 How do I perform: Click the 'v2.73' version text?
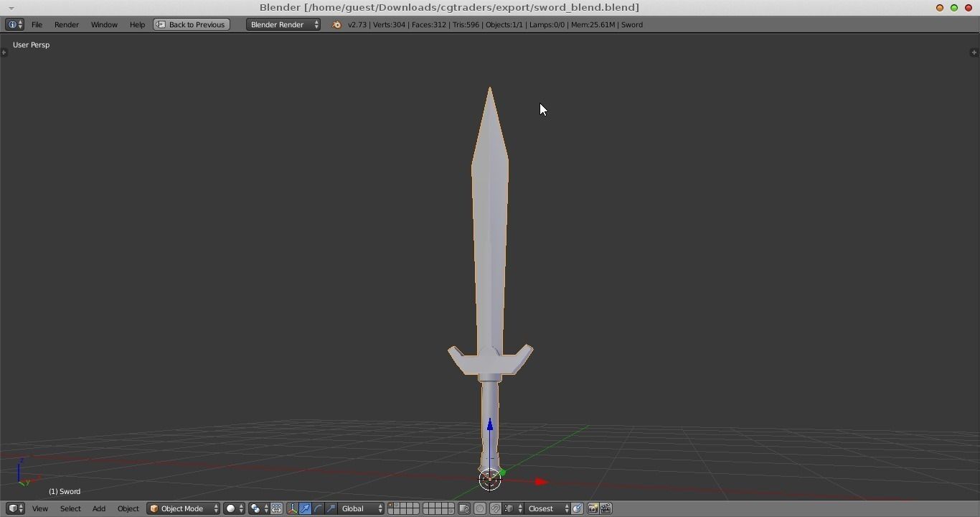tap(357, 24)
